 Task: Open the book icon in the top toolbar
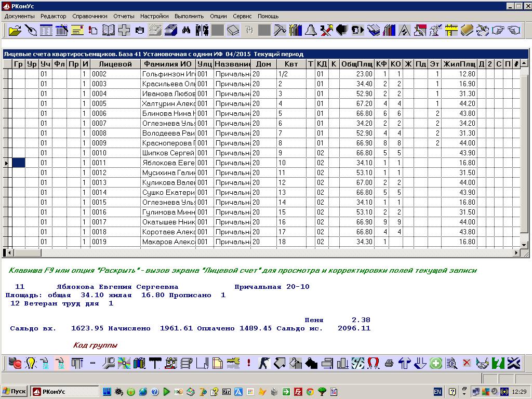coord(109,30)
